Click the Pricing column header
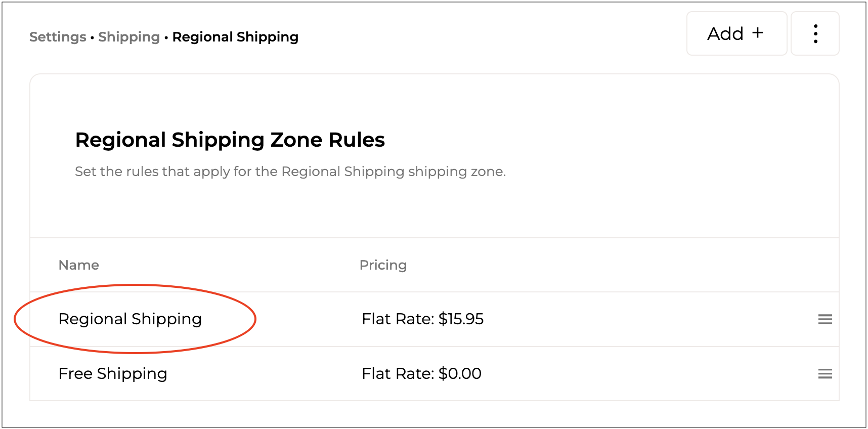The image size is (868, 429). (x=383, y=265)
